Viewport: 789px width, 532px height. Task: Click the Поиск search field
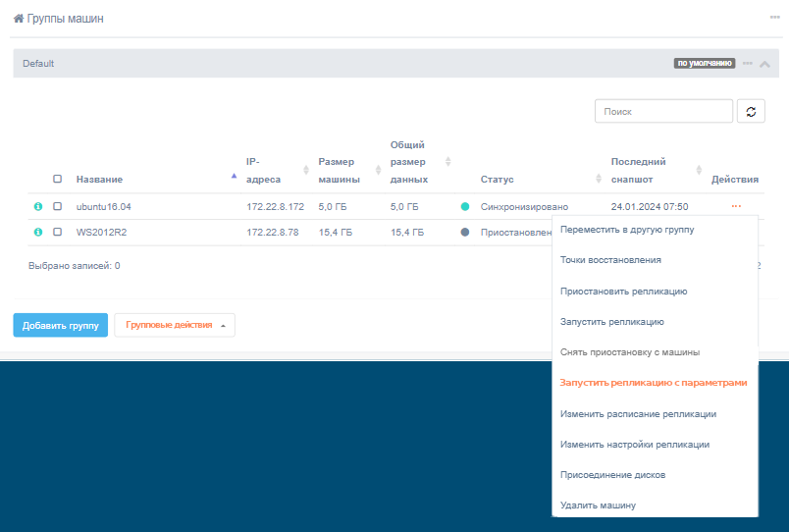[x=663, y=112]
